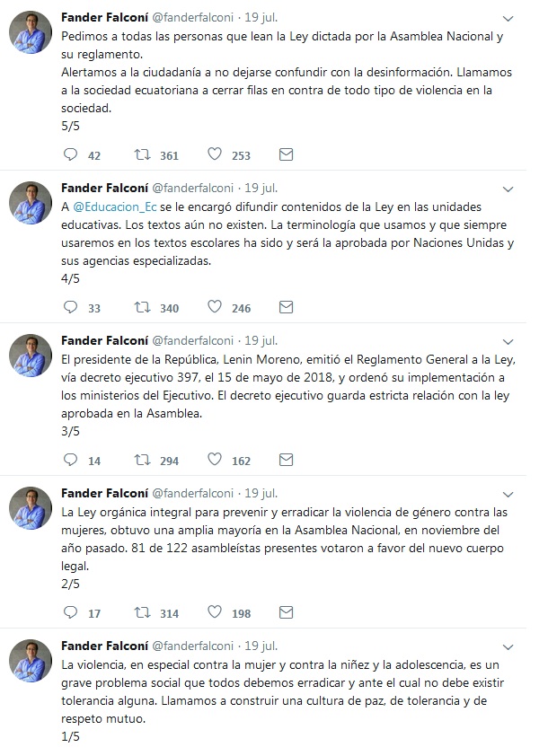Retweet the 4/5 tweet with 340 retweets
548x756 pixels.
pos(141,308)
